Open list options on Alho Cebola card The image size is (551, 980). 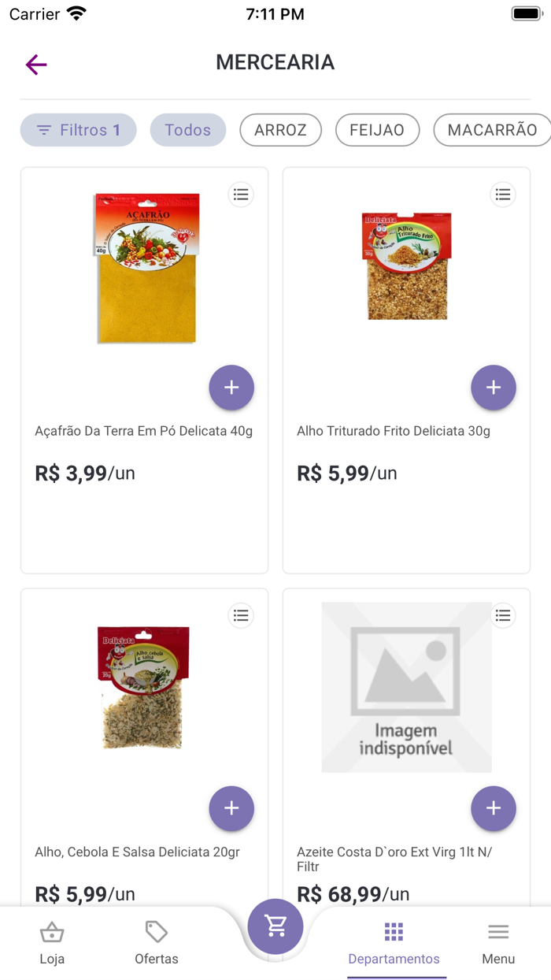click(241, 615)
